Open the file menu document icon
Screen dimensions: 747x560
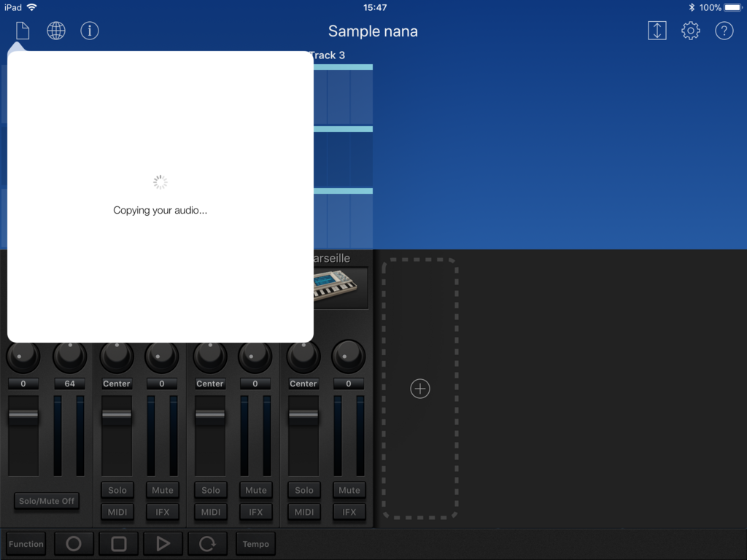click(23, 31)
